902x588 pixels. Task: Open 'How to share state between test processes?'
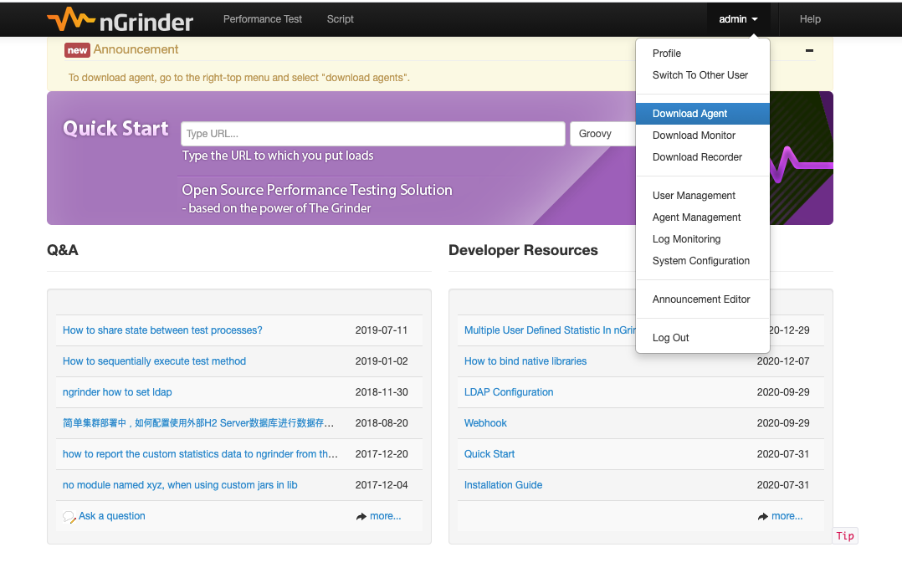tap(162, 330)
